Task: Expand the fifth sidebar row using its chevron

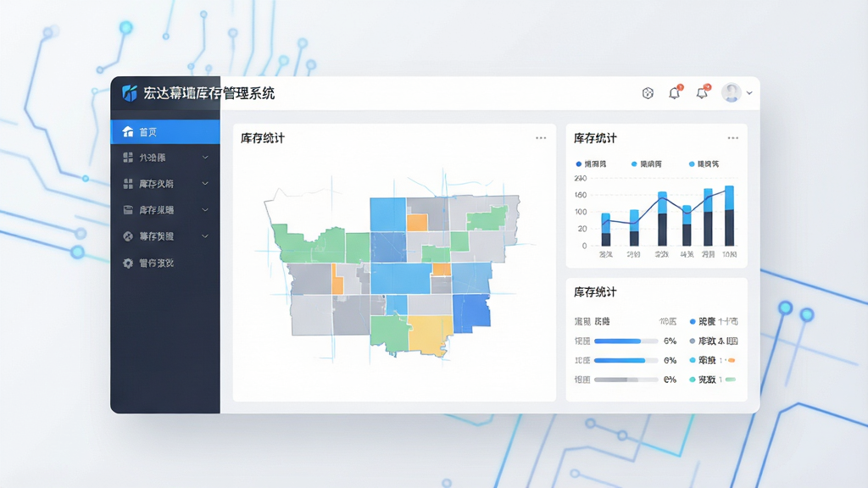Action: coord(205,236)
